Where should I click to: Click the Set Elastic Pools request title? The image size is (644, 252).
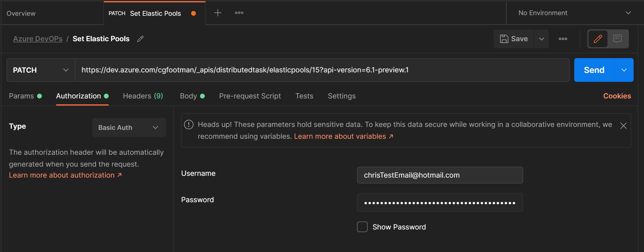(101, 39)
